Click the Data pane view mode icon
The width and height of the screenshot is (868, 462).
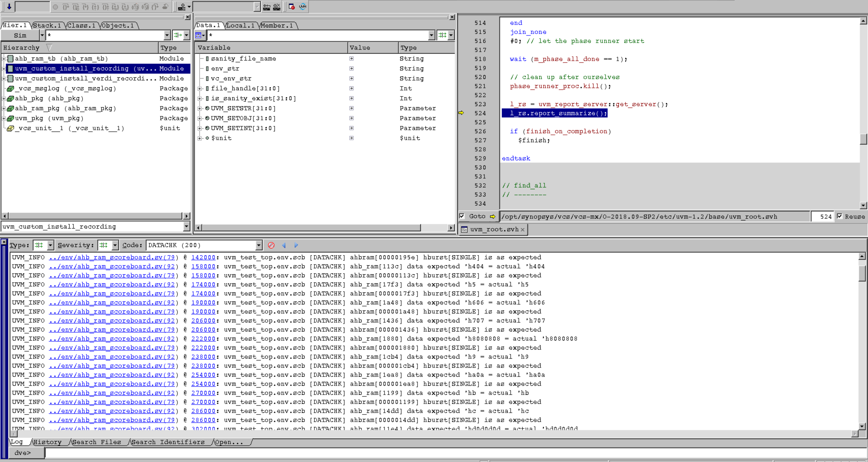199,35
